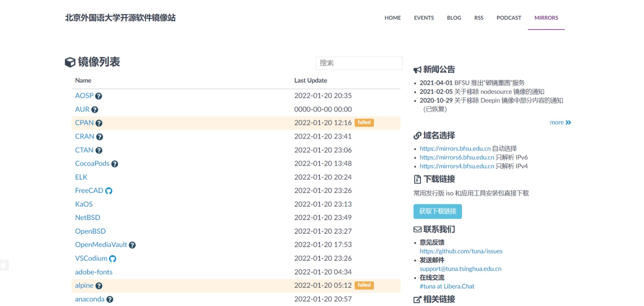This screenshot has height=306, width=644.
Task: Select the MIRRORS tab in navigation
Action: pyautogui.click(x=546, y=18)
